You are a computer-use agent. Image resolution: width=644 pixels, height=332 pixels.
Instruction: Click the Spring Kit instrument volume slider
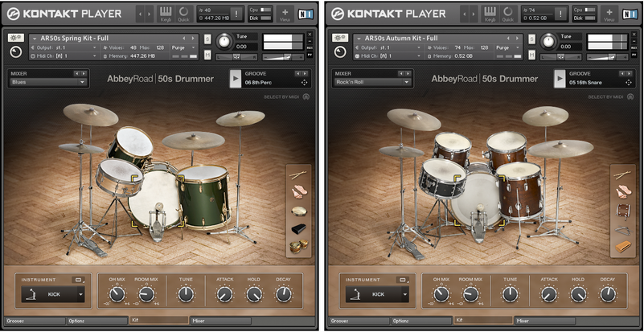(x=283, y=57)
